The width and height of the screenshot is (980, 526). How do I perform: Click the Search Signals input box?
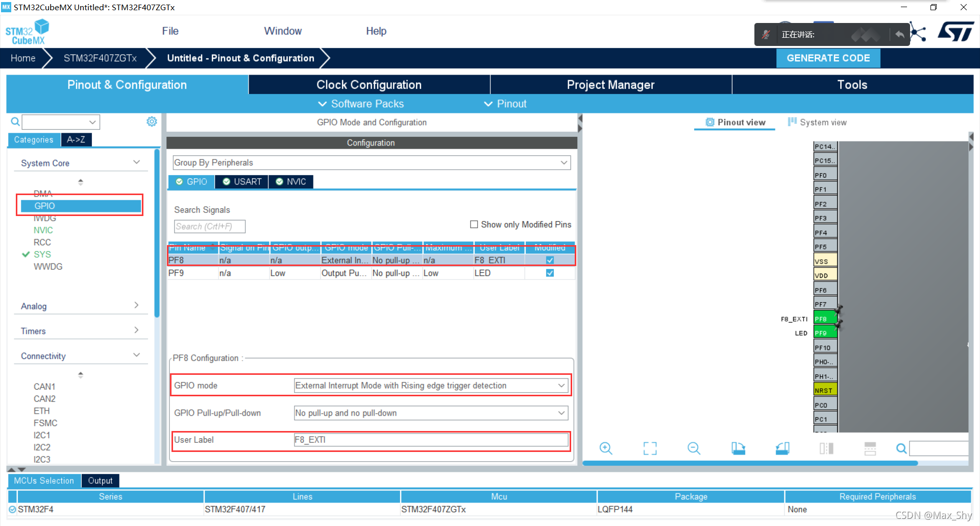pos(210,226)
